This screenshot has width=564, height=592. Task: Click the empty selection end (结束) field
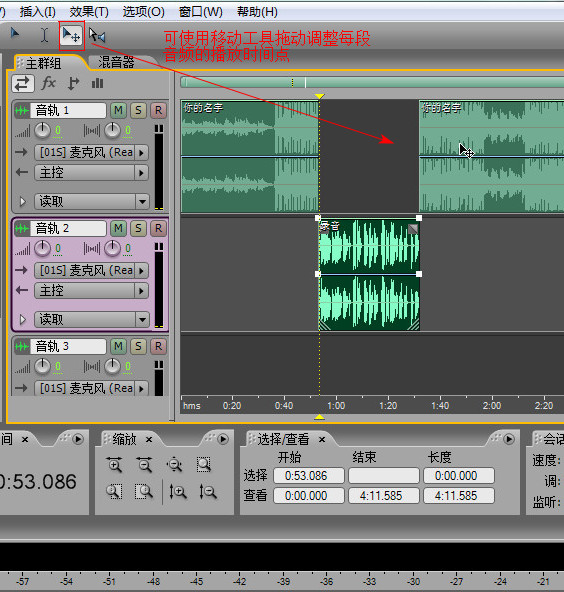[x=384, y=476]
